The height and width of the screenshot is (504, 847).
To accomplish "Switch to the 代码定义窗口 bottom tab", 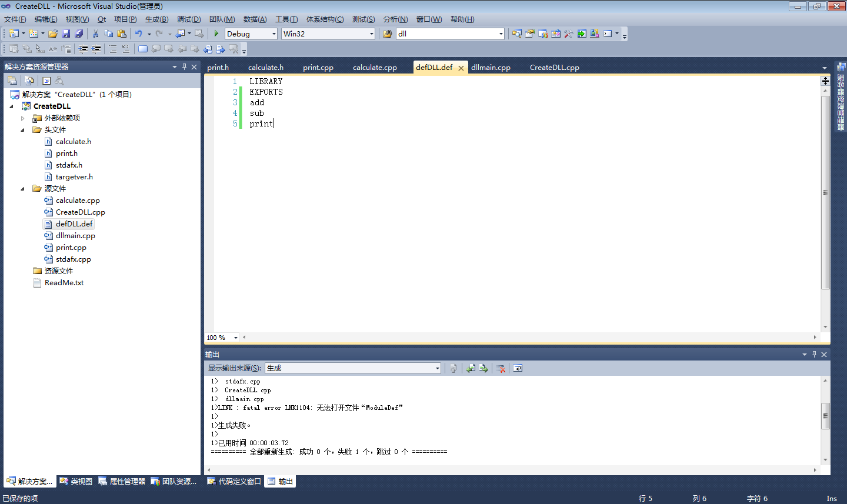I will click(x=234, y=481).
